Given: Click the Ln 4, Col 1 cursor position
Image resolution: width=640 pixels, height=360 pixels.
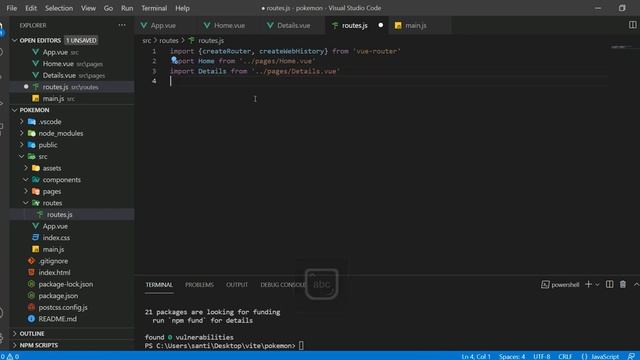Looking at the screenshot, I should tap(476, 356).
